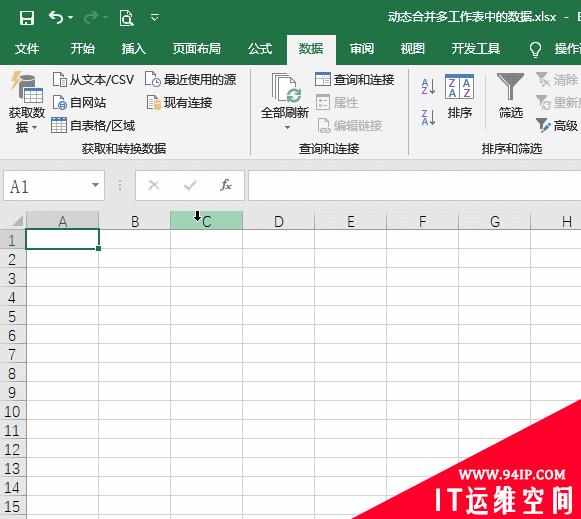Open the 开发工具 ribbon tab
The image size is (581, 519).
pyautogui.click(x=475, y=49)
